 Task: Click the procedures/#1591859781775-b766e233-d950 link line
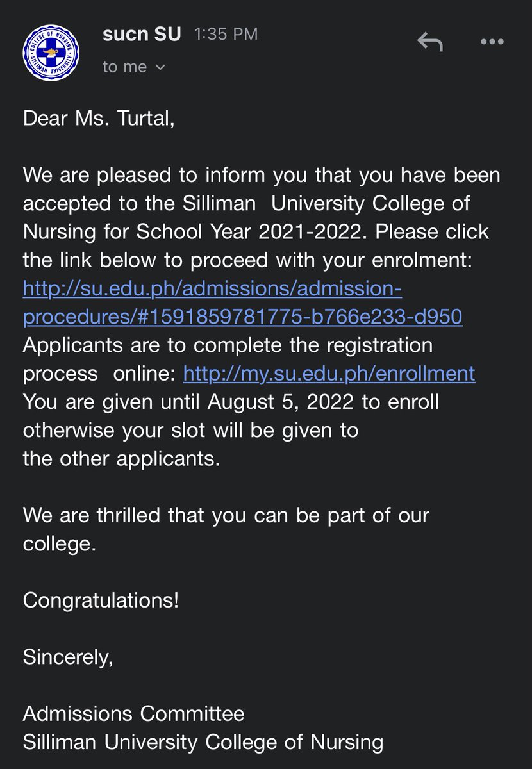pyautogui.click(x=242, y=318)
